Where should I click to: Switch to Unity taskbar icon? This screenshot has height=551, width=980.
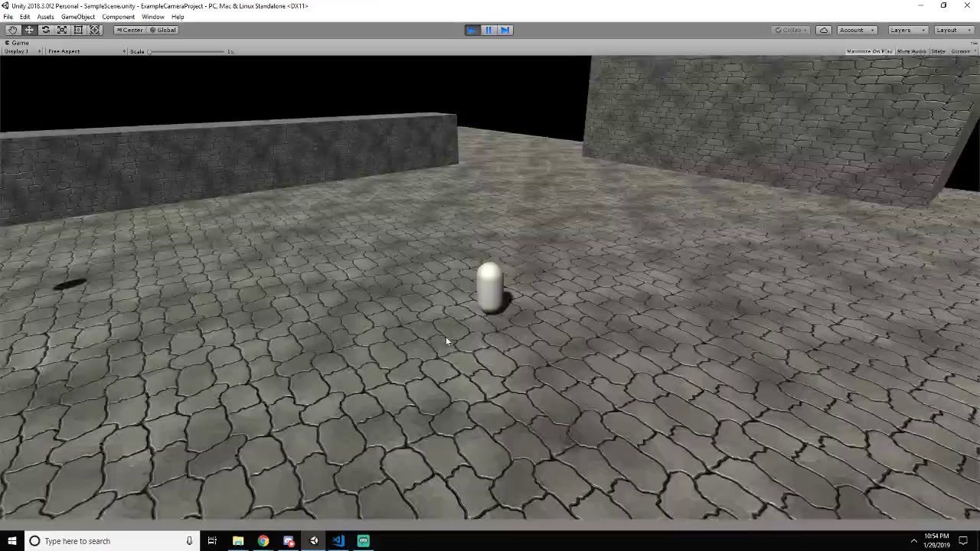click(314, 541)
